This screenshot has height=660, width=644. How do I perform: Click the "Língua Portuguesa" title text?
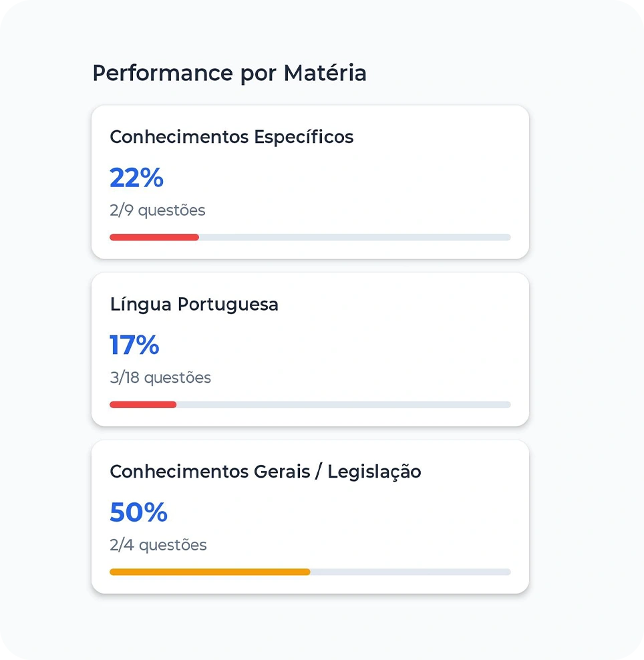click(x=194, y=305)
